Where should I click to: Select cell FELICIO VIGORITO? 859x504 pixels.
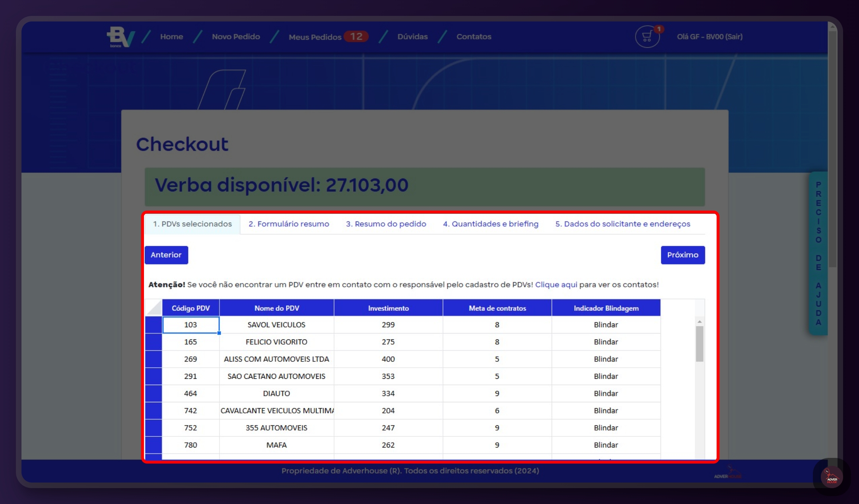click(x=276, y=342)
